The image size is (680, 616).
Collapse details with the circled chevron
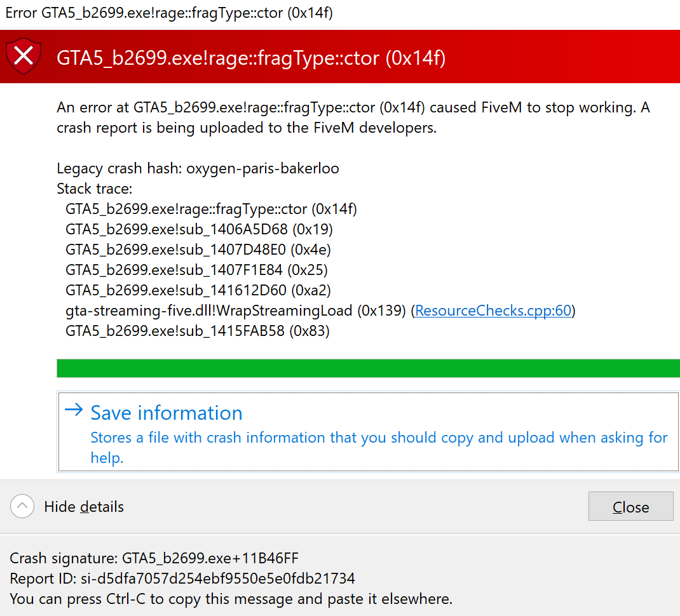click(22, 506)
